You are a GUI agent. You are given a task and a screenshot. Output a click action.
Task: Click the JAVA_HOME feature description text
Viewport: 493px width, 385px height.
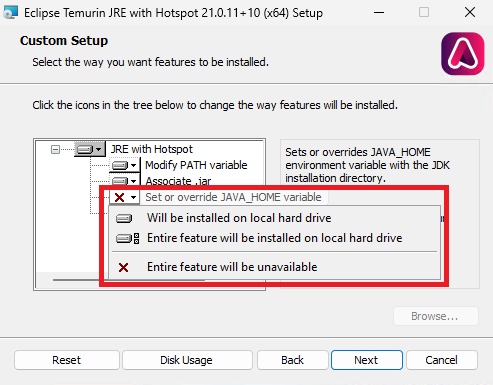coord(367,165)
